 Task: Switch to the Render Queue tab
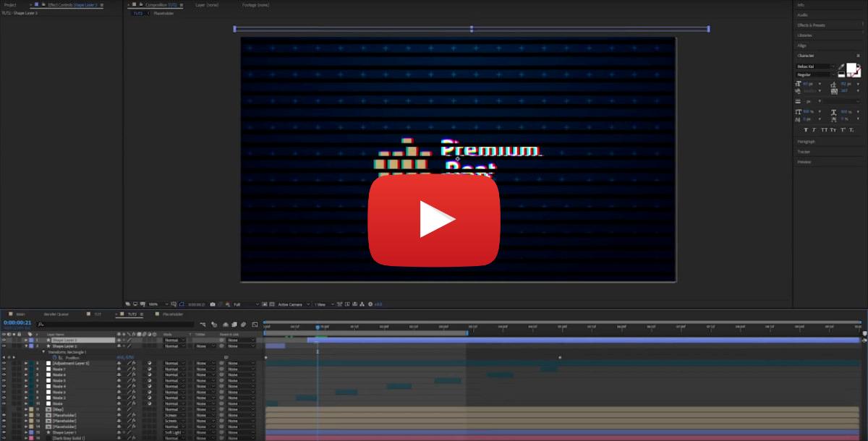coord(56,314)
